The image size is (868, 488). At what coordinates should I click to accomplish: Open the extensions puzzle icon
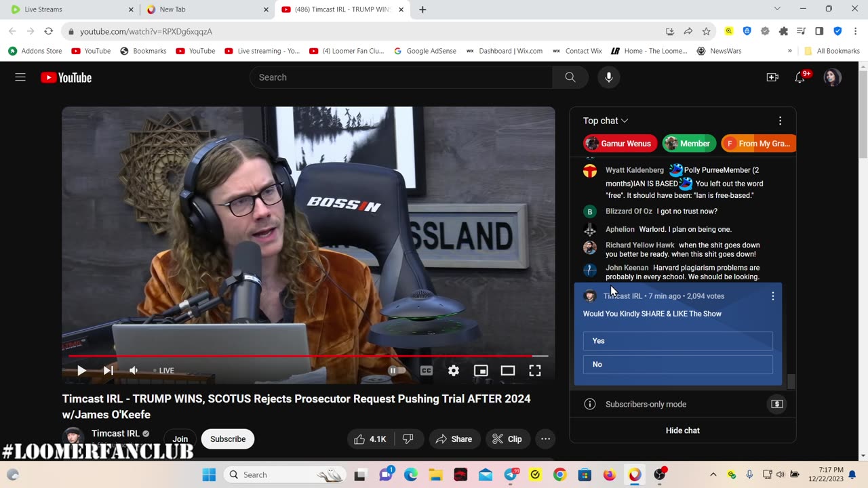pyautogui.click(x=783, y=31)
